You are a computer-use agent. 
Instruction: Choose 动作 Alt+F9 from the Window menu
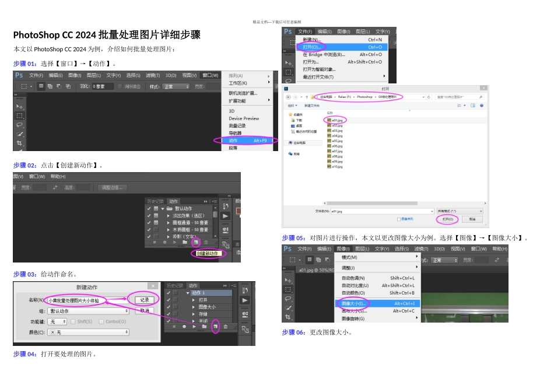247,141
